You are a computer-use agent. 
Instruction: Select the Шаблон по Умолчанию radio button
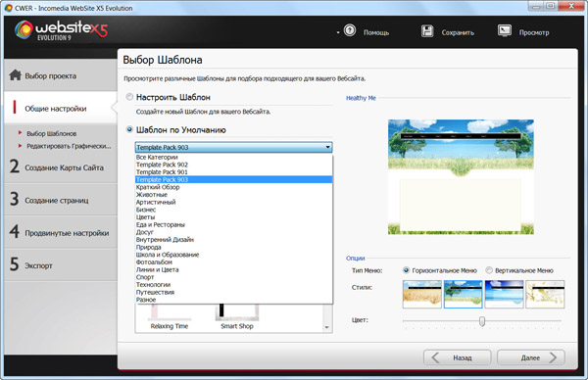click(129, 129)
